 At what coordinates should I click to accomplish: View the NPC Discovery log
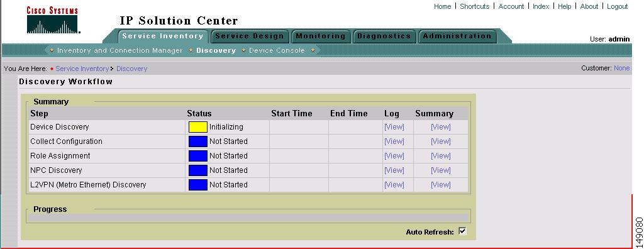(394, 170)
